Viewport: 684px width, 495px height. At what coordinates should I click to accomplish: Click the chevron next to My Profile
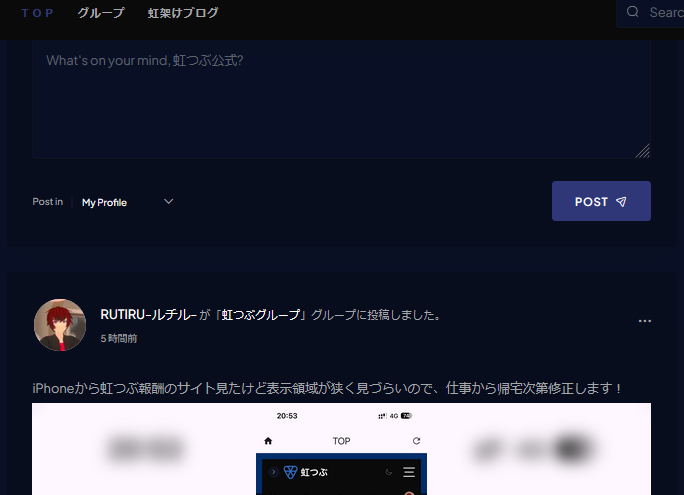(x=168, y=202)
